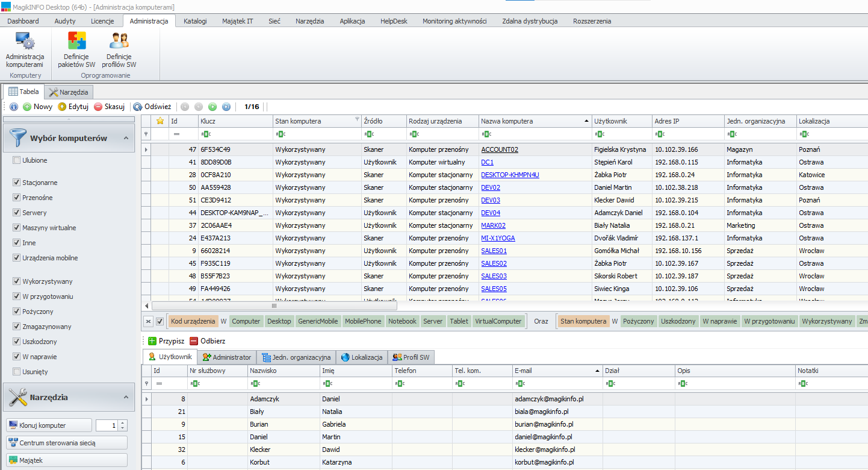Uncheck Przenośne checkbox
This screenshot has width=868, height=470.
(x=16, y=198)
